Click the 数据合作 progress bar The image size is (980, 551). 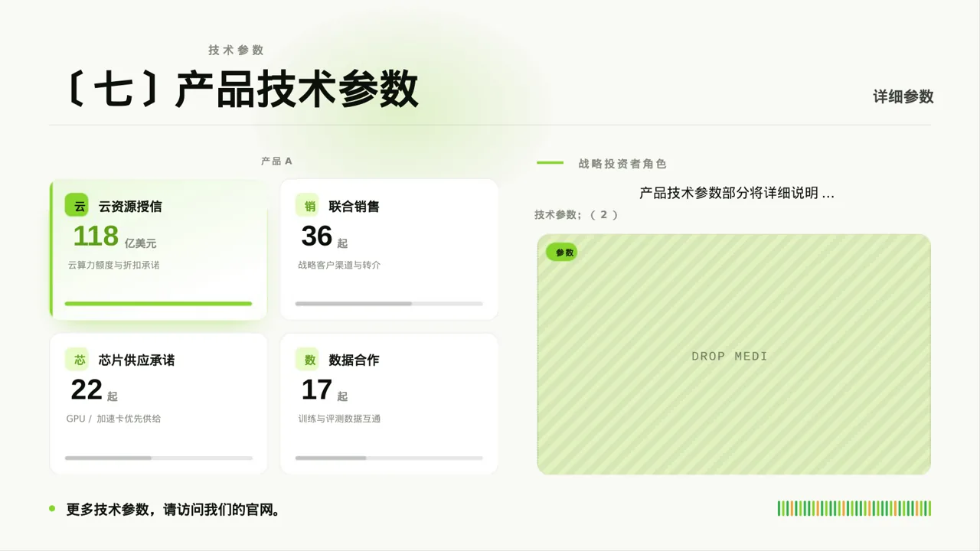click(389, 458)
